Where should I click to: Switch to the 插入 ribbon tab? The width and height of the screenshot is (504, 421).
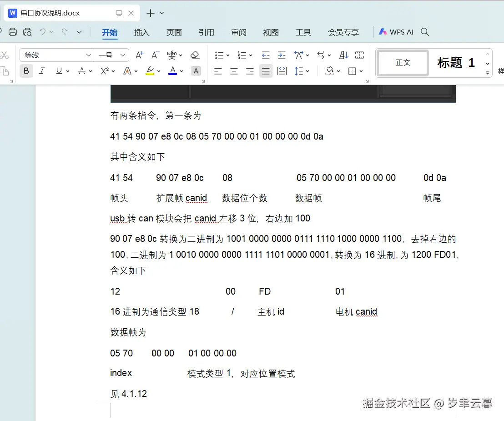point(141,32)
